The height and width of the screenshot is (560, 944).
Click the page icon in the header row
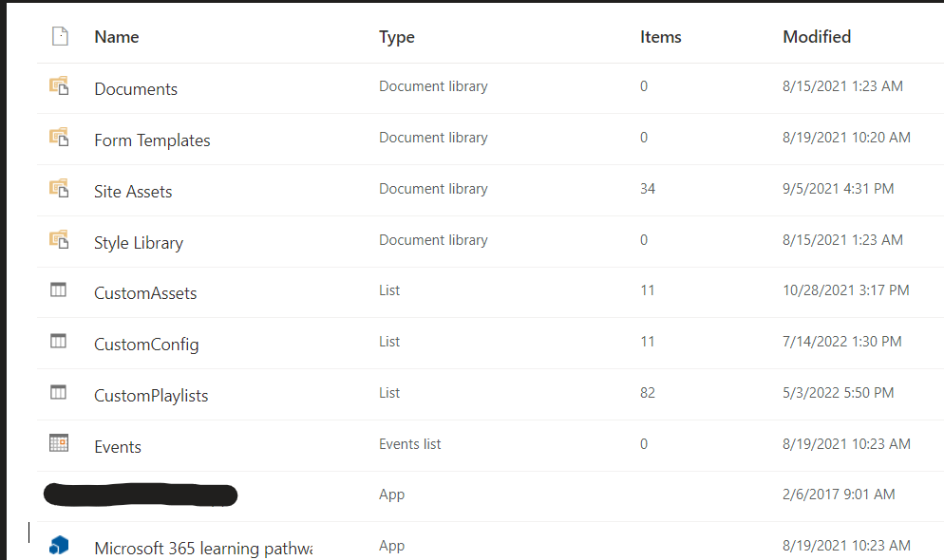point(59,35)
